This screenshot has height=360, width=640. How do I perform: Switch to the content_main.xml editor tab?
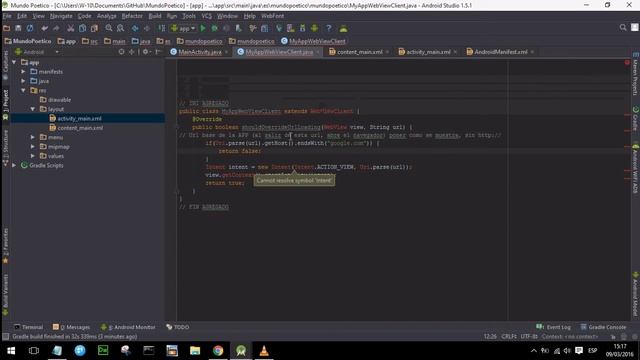click(360, 52)
